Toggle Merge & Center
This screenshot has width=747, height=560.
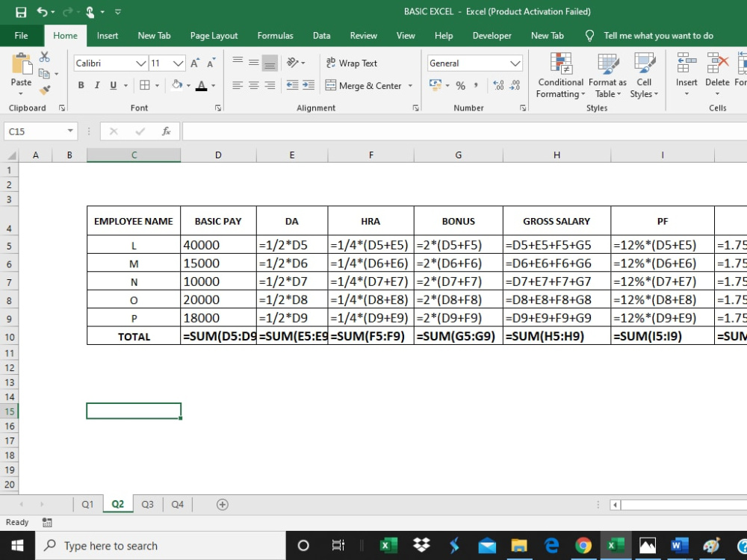point(364,86)
